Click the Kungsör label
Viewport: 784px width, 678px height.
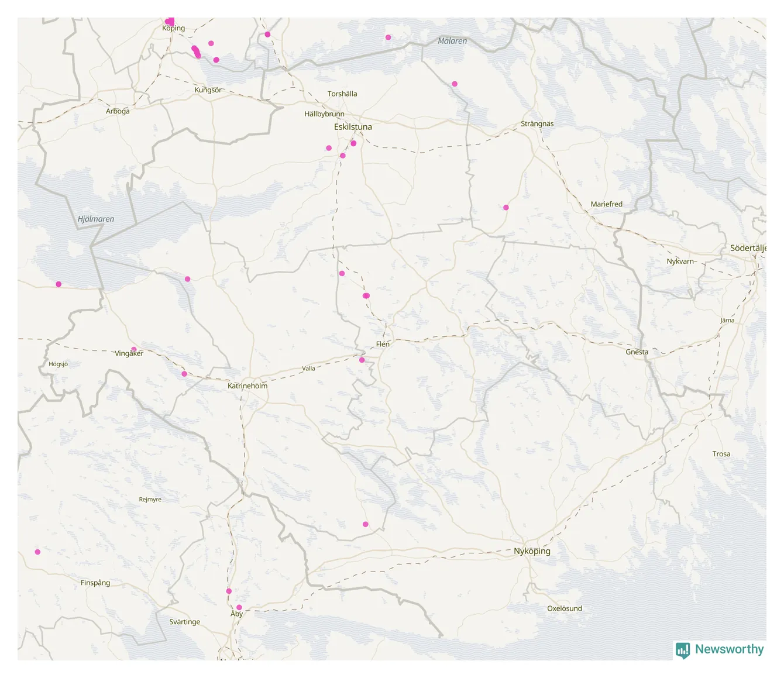click(x=208, y=90)
